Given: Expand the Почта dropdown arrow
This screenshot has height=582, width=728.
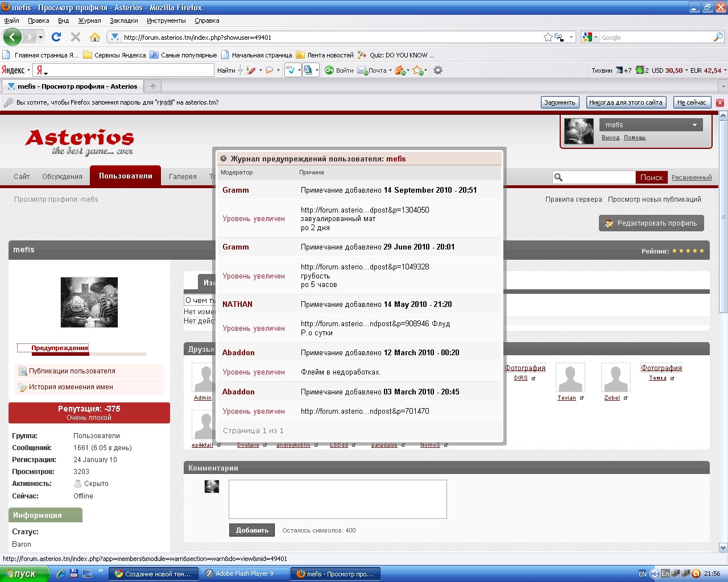Looking at the screenshot, I should [x=390, y=70].
